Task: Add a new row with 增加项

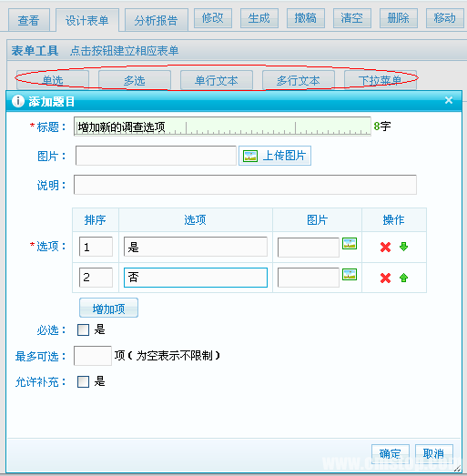Action: [x=108, y=308]
